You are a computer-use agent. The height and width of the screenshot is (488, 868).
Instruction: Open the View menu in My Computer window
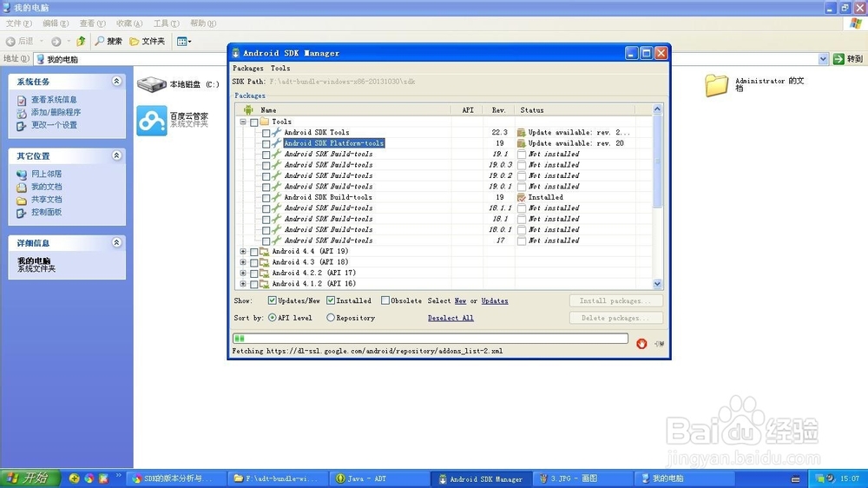click(x=92, y=23)
